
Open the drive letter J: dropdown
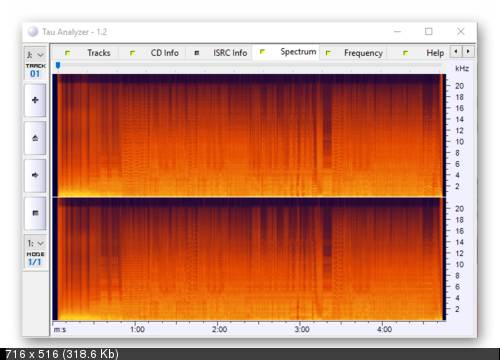(35, 55)
